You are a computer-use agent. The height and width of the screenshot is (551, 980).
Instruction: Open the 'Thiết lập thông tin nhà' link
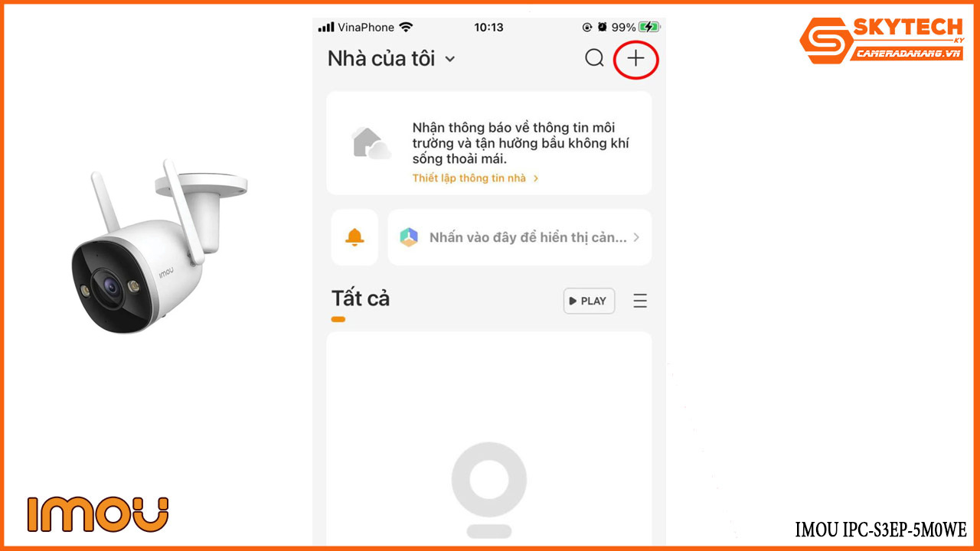469,178
